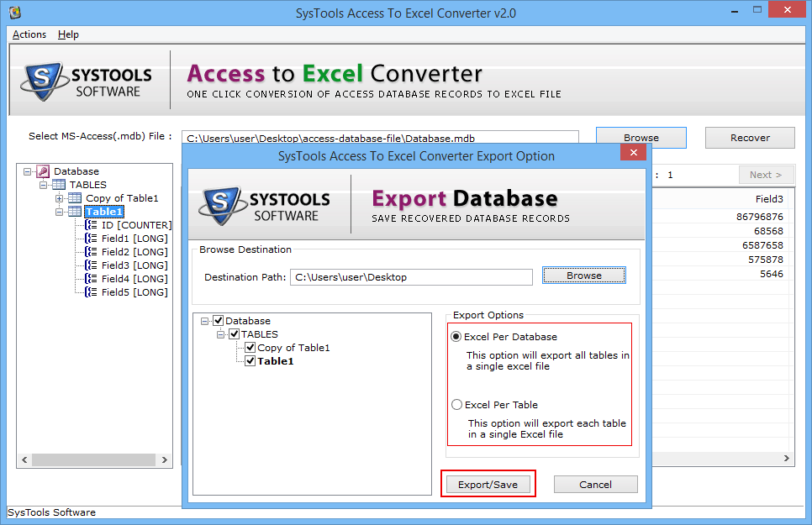Select the Excel Per Table option

click(456, 404)
